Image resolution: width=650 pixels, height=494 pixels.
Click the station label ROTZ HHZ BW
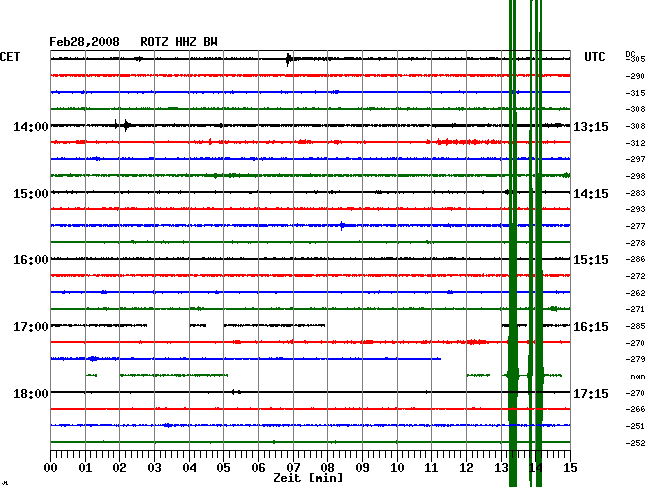pos(179,42)
